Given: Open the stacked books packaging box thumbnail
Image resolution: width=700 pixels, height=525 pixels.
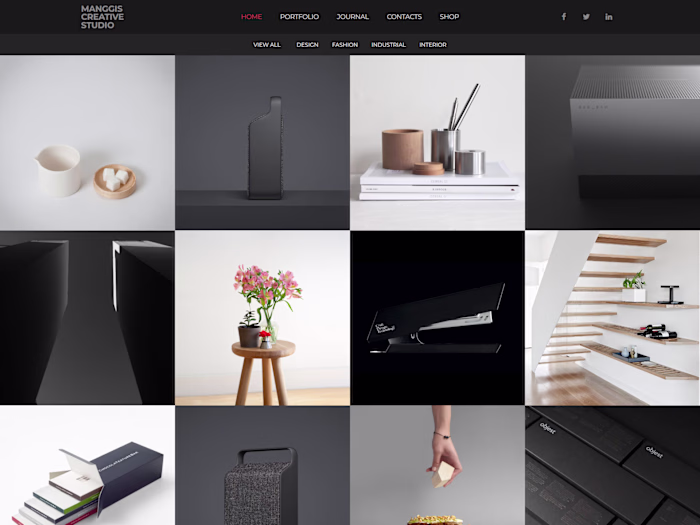Looking at the screenshot, I should pyautogui.click(x=87, y=465).
